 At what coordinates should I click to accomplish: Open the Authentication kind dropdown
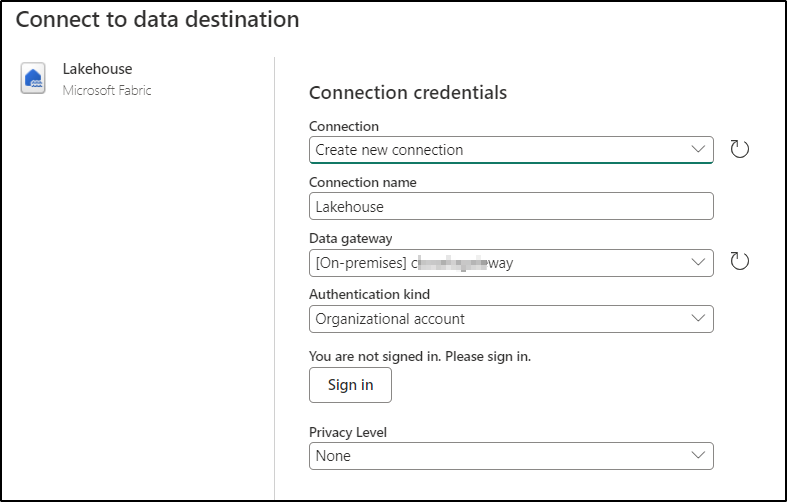[511, 319]
